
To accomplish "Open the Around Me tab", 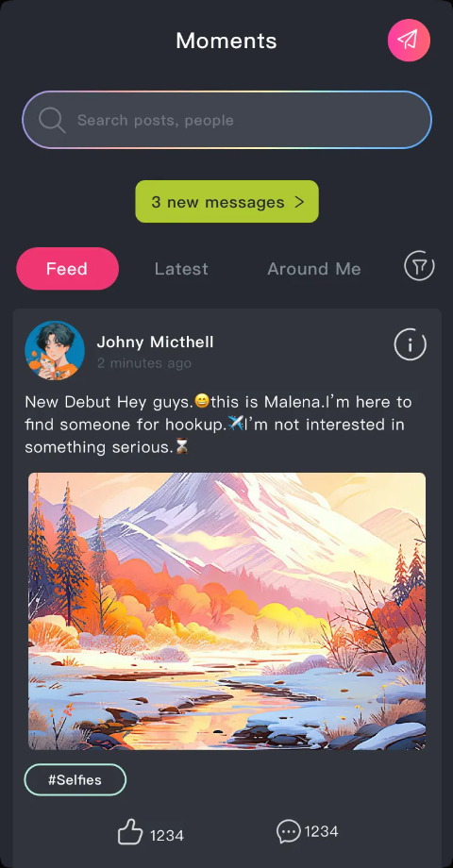I will 314,269.
